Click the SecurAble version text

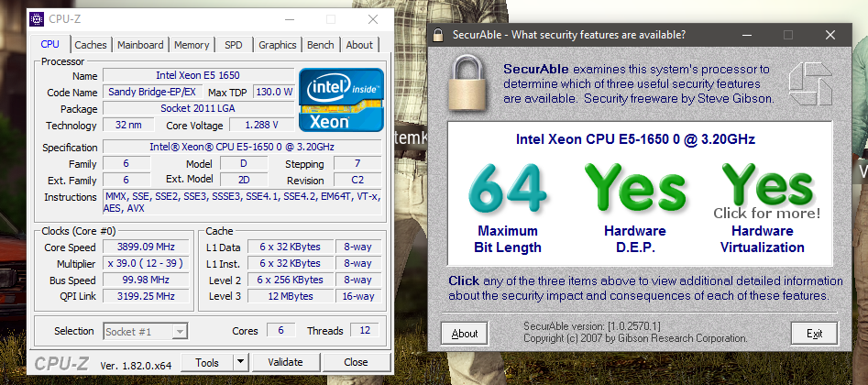coord(592,326)
